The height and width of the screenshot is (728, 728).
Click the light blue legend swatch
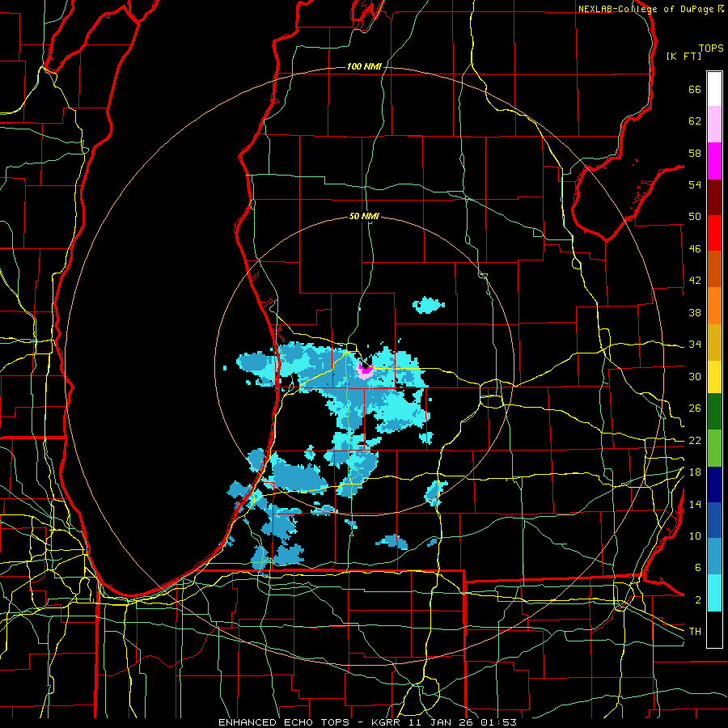[714, 557]
